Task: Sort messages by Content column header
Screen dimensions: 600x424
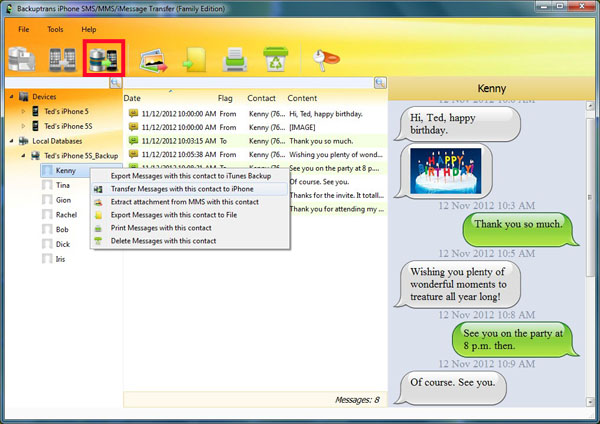Action: pos(302,98)
